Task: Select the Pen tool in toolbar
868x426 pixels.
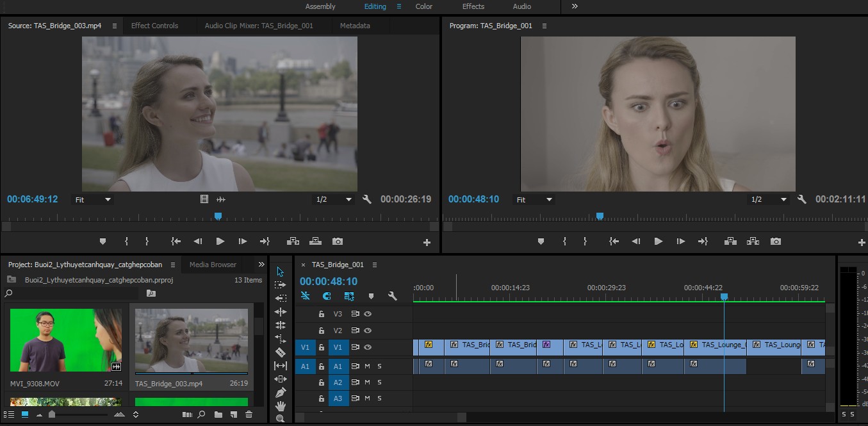Action: [280, 393]
